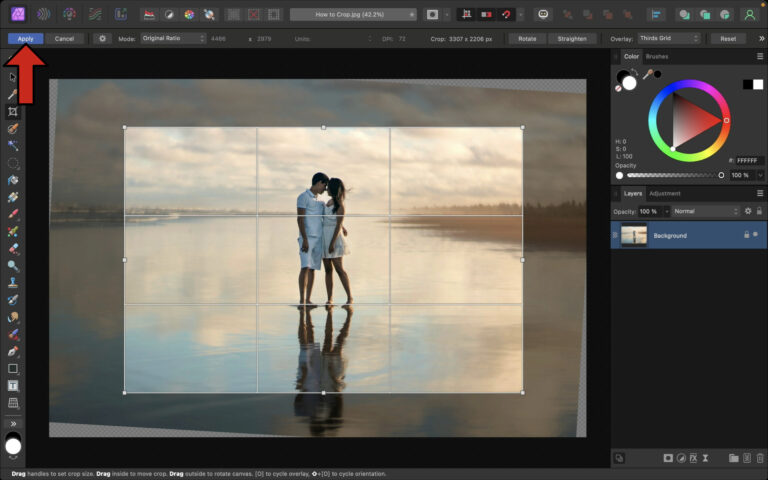Click the Straighten button
This screenshot has height=480, width=768.
(572, 39)
